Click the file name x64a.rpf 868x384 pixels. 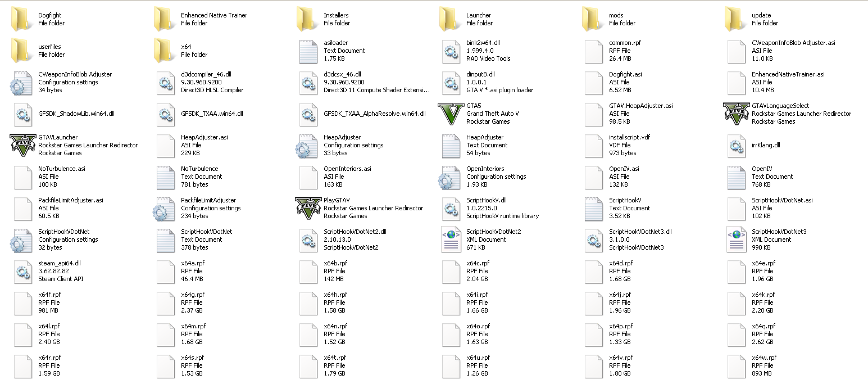pyautogui.click(x=193, y=263)
